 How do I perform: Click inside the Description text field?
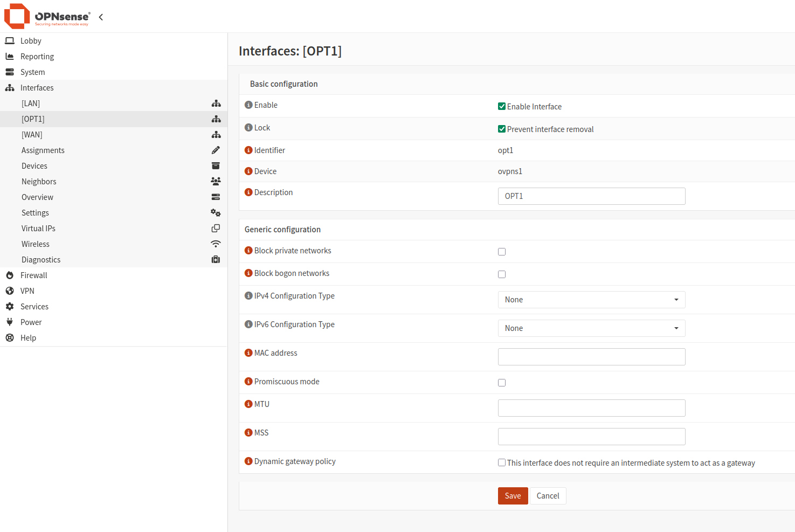(591, 196)
